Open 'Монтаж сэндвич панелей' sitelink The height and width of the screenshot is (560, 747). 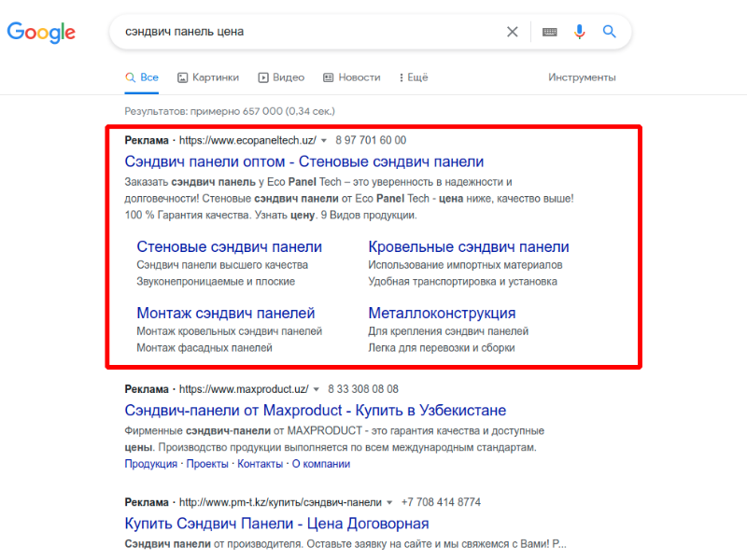pos(226,313)
